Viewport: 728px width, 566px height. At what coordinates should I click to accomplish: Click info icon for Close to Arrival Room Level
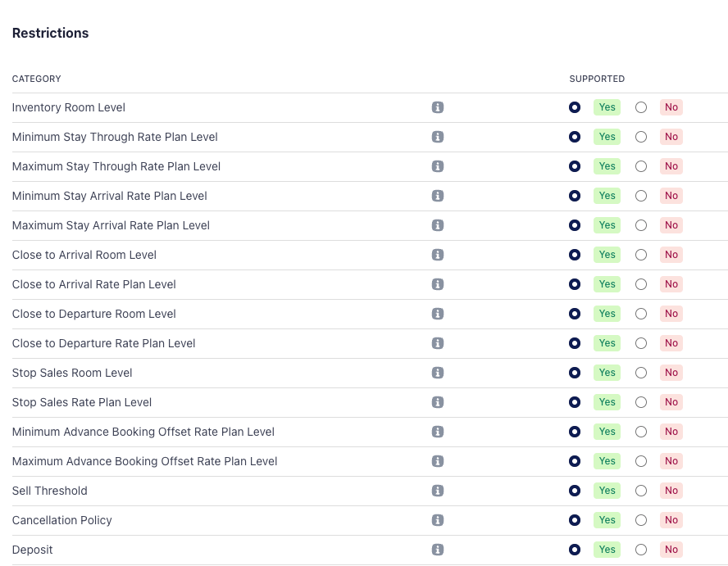438,255
